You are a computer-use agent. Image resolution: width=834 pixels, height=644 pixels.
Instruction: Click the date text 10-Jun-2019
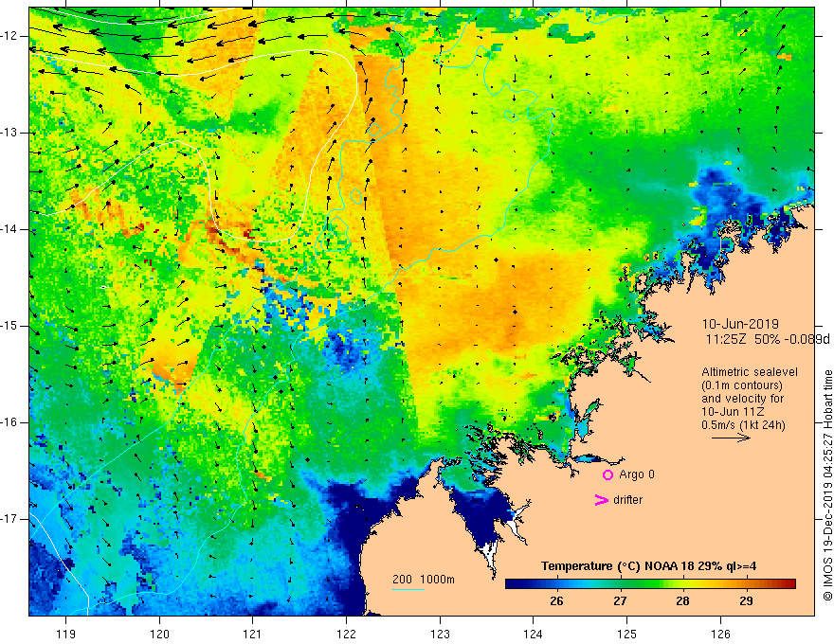tap(740, 324)
